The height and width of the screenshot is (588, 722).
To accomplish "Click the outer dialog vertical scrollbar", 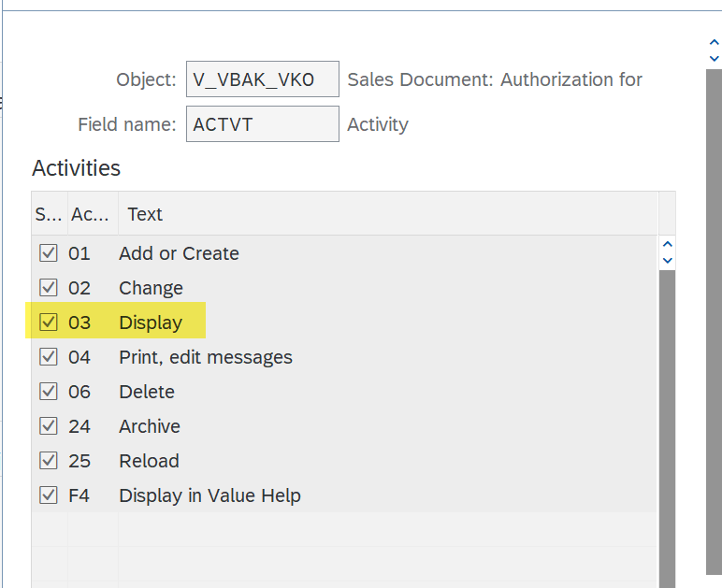I will coord(714,318).
